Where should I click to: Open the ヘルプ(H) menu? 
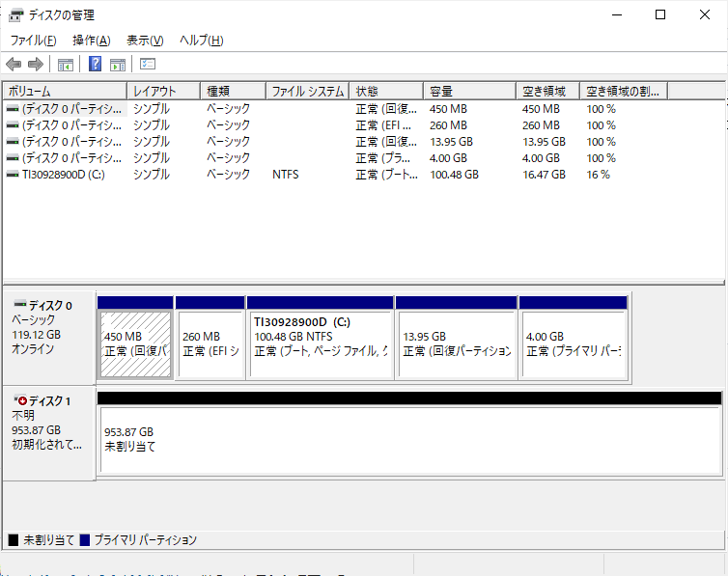coord(202,41)
